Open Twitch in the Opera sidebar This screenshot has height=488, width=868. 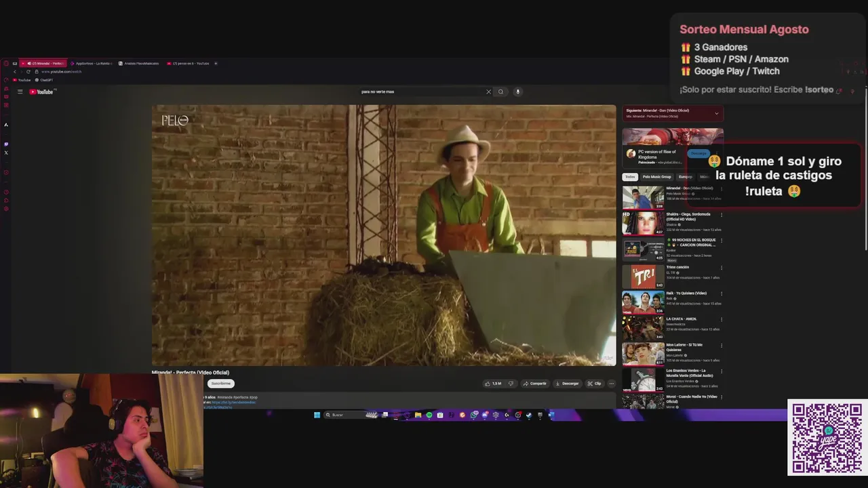[6, 144]
